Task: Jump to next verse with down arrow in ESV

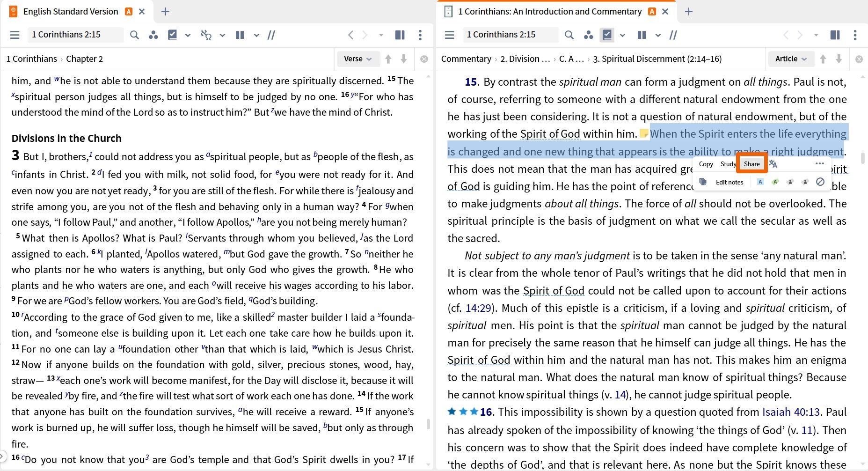Action: pyautogui.click(x=404, y=59)
